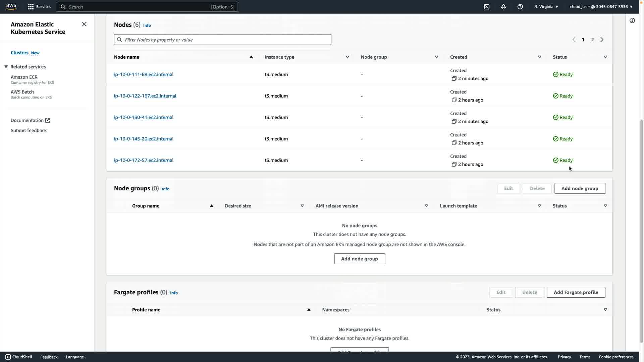Open the cloud_user account menu
The width and height of the screenshot is (644, 362).
[601, 7]
